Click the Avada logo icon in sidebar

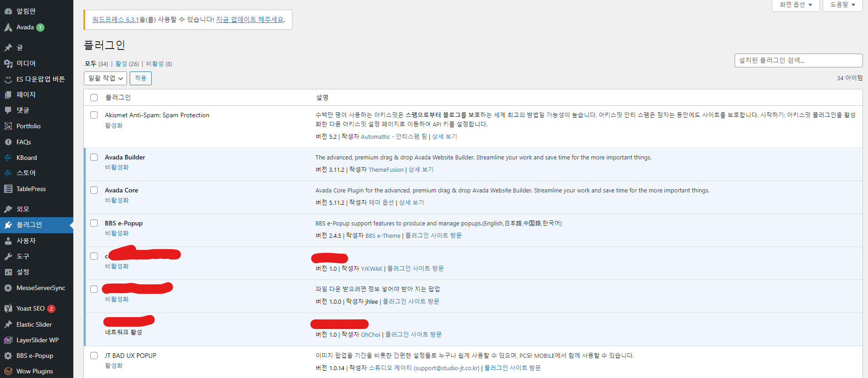point(8,27)
